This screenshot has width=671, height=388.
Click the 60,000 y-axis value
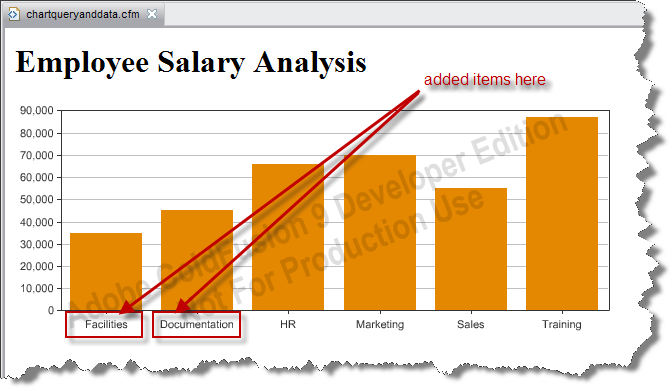(37, 178)
